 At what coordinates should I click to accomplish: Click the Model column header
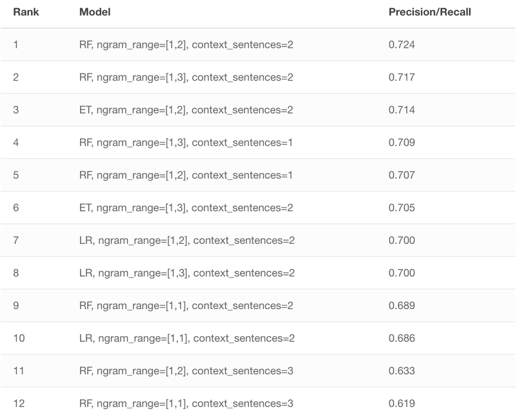95,12
